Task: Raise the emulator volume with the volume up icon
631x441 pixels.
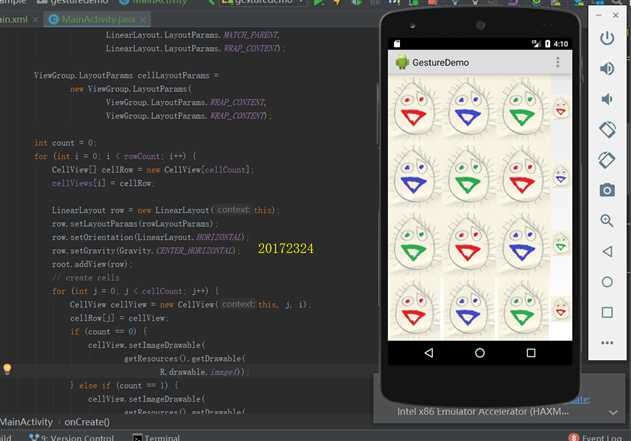Action: tap(607, 69)
